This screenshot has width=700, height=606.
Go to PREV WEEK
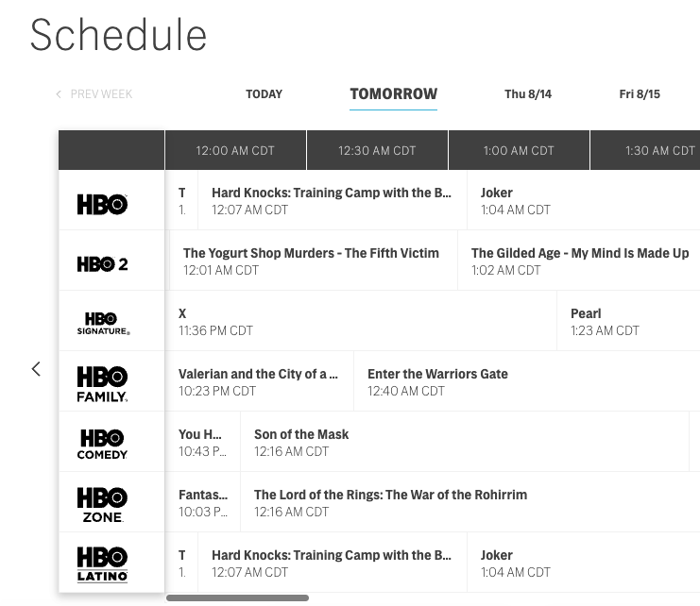[x=94, y=94]
